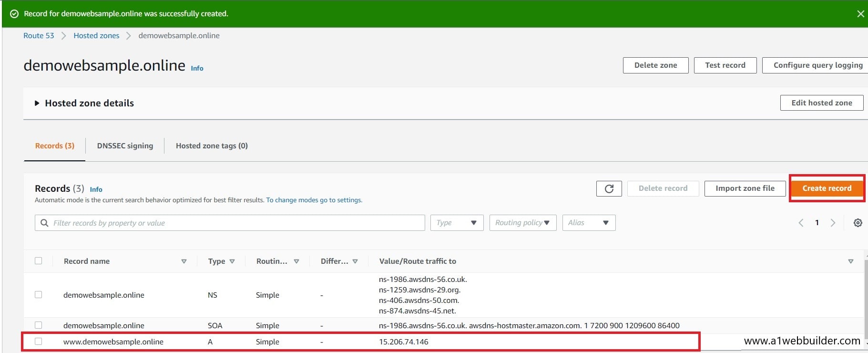868x353 pixels.
Task: Switch to Hosted zone tags (0) tab
Action: [x=212, y=146]
